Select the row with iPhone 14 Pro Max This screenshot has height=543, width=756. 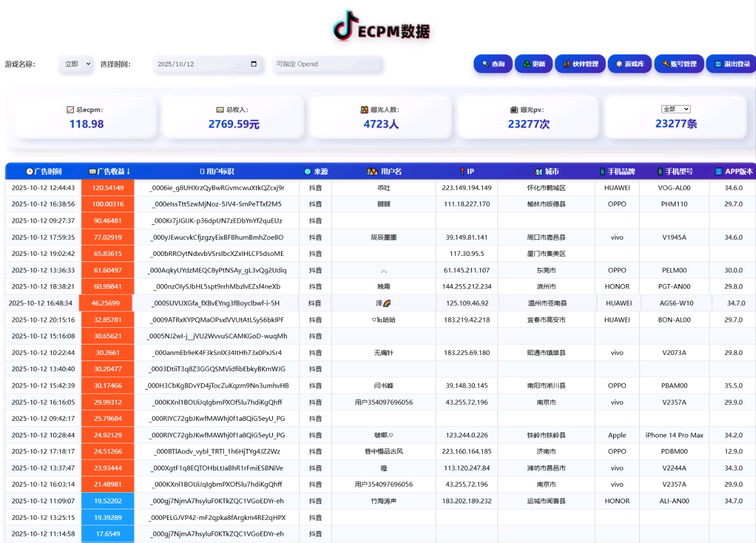pyautogui.click(x=674, y=435)
